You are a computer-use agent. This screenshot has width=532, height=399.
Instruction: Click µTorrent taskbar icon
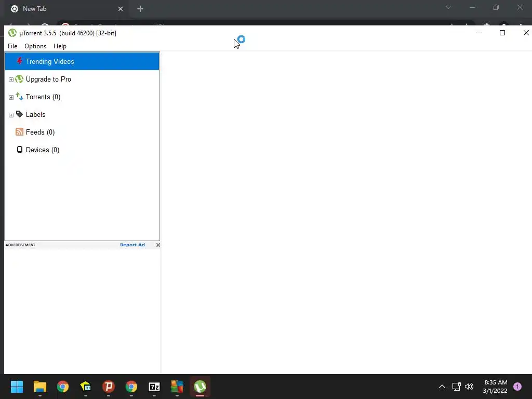[x=200, y=387]
